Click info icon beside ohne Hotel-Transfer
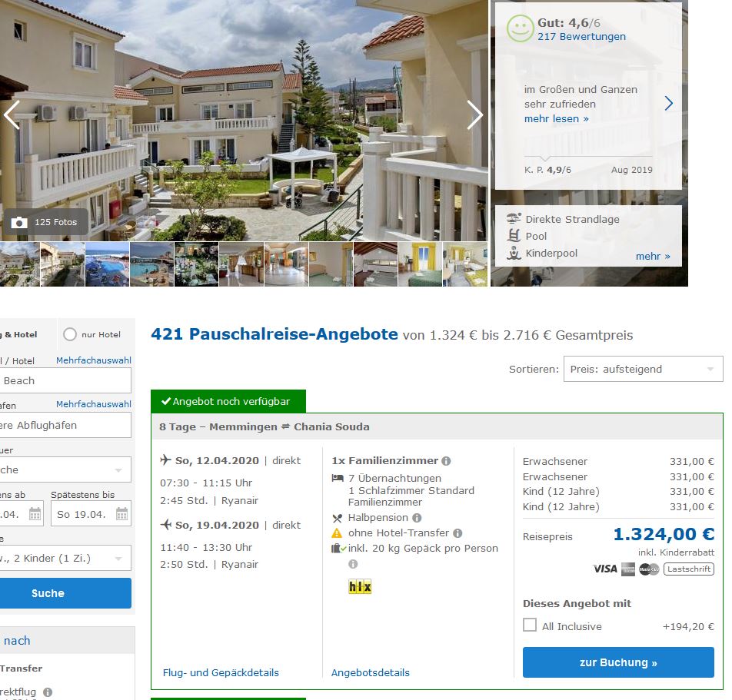732x700 pixels. [x=458, y=533]
